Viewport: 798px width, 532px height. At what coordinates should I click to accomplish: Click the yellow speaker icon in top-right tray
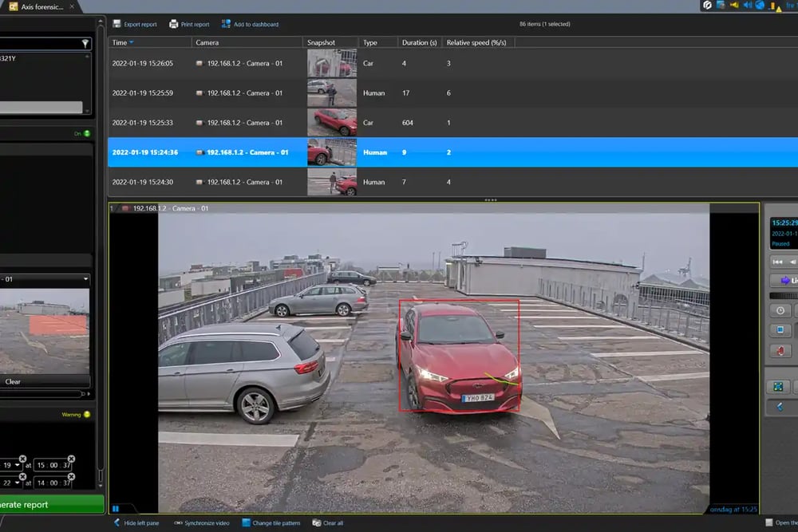tap(734, 5)
